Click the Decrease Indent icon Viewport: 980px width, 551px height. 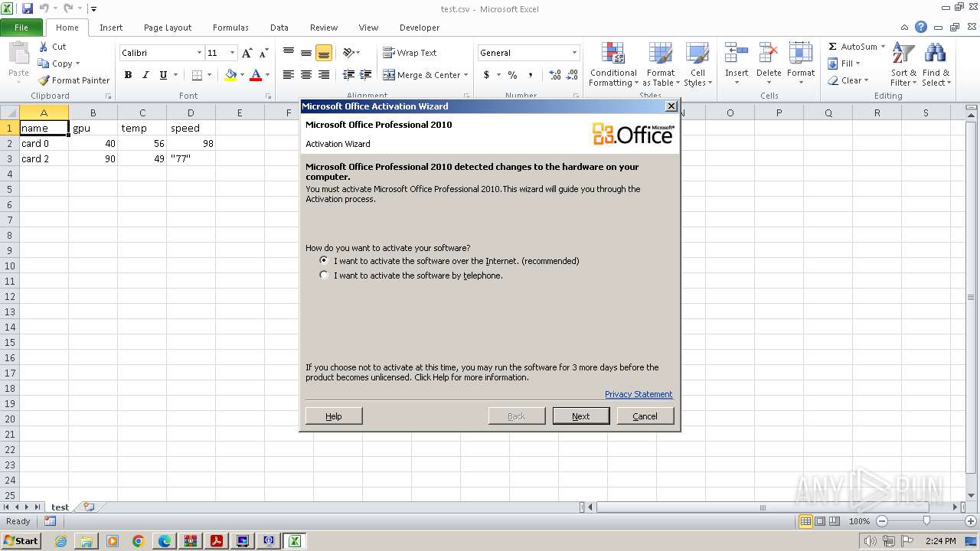click(x=348, y=75)
